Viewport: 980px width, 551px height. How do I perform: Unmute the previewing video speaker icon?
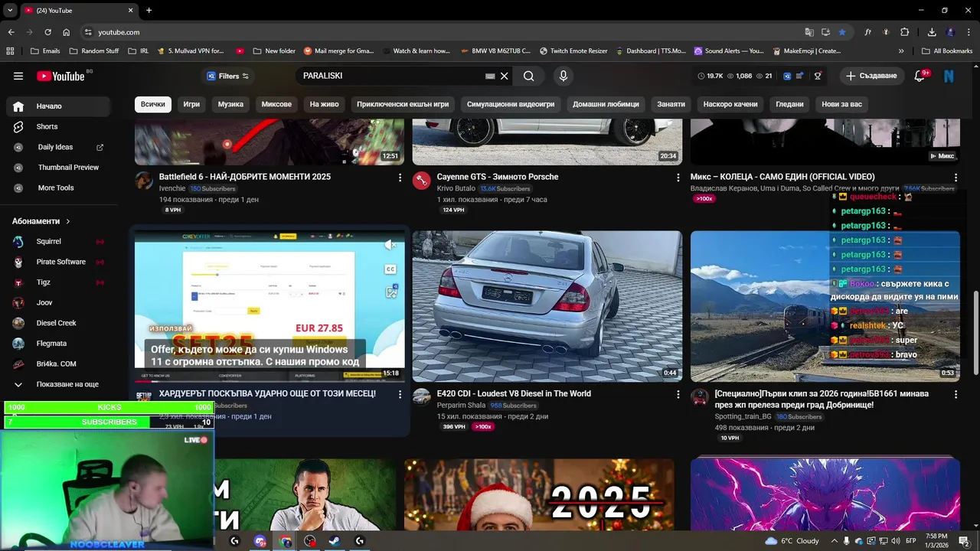[x=390, y=245]
